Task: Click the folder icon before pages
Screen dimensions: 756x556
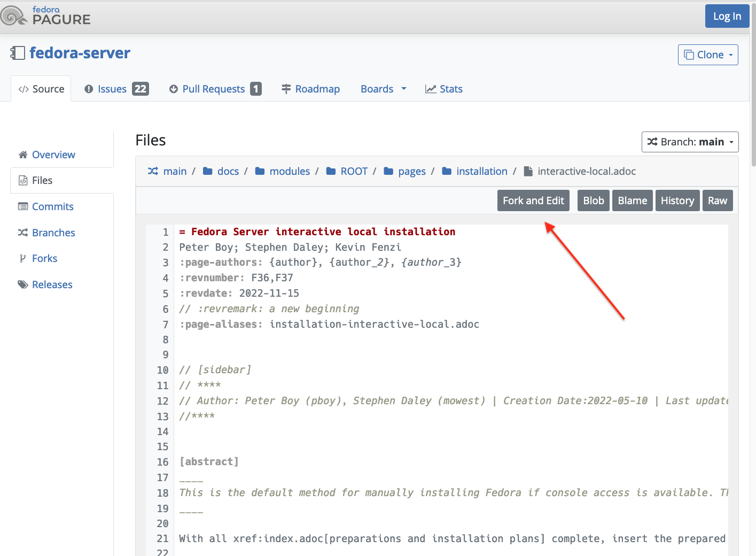Action: coord(388,171)
